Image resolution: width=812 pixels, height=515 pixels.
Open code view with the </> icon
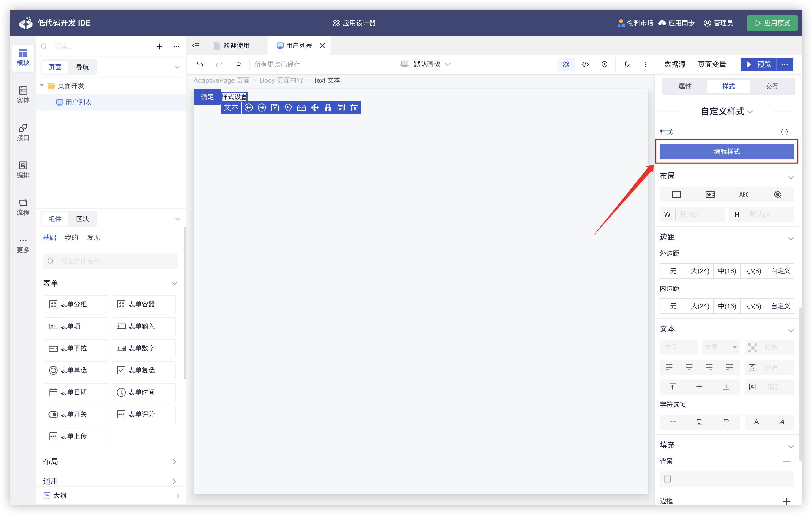(x=585, y=64)
